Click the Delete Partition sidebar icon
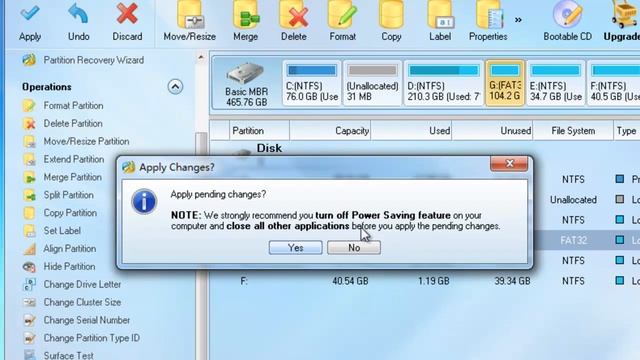640x360 pixels. [29, 124]
